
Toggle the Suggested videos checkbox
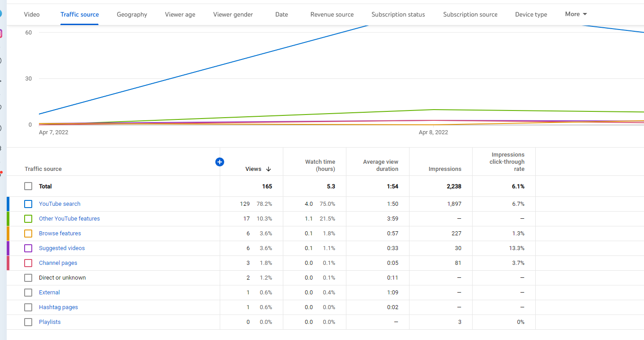coord(28,248)
